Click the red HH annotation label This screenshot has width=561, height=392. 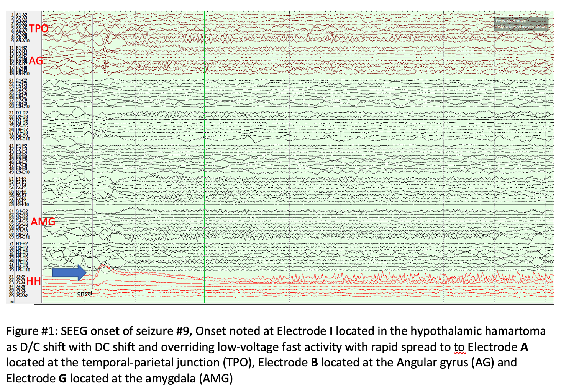34,281
